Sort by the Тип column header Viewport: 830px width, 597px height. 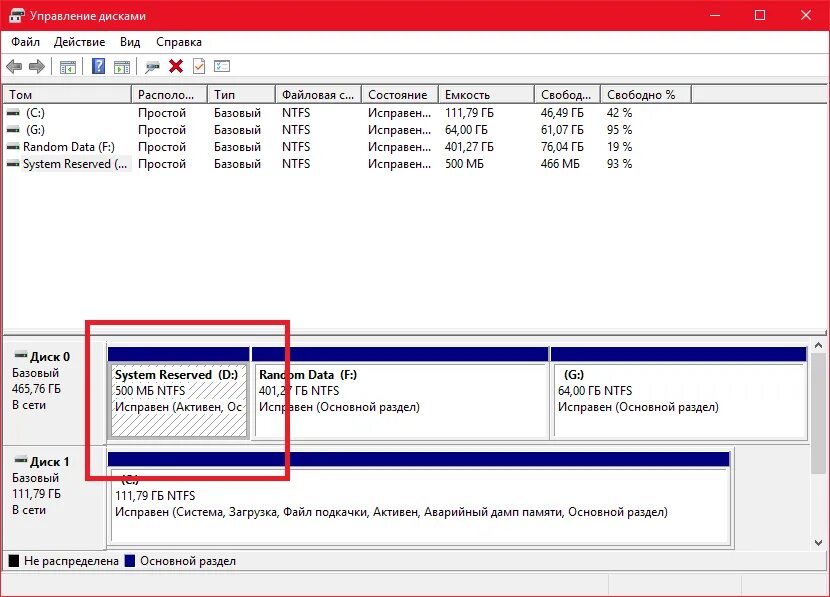click(241, 95)
